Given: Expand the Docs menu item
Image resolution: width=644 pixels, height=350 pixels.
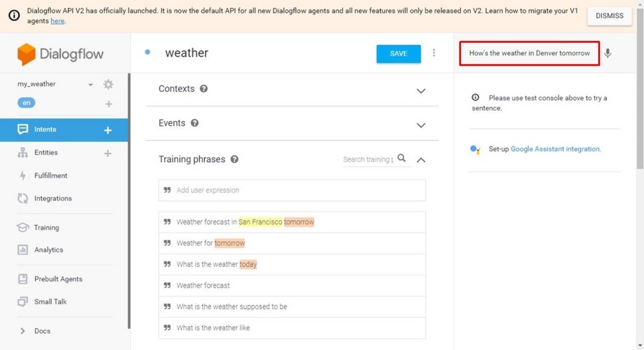Looking at the screenshot, I should (x=23, y=330).
